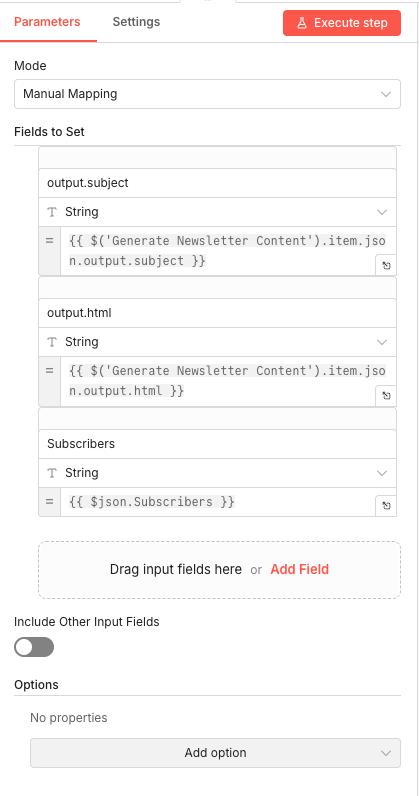
Task: Switch to the Settings tab
Action: (136, 22)
